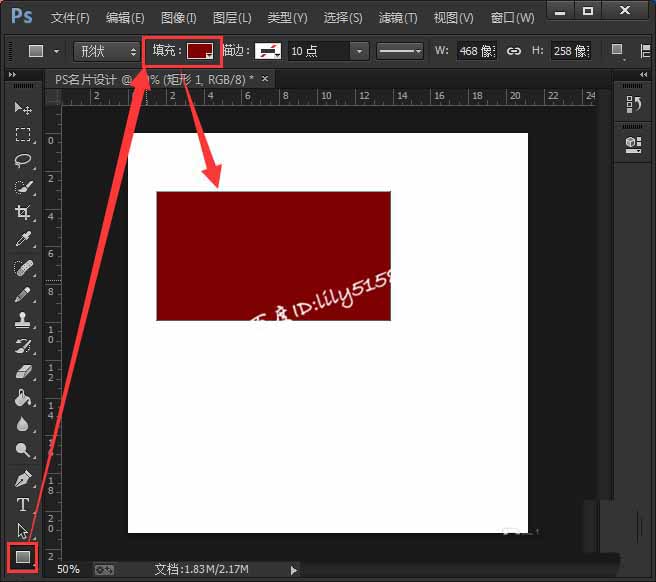Image resolution: width=656 pixels, height=582 pixels.
Task: Select the Rectangle shape tool
Action: (x=22, y=557)
